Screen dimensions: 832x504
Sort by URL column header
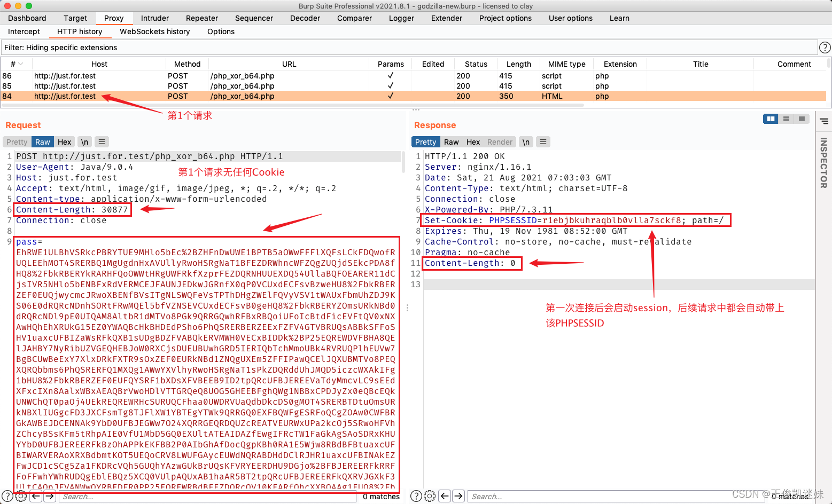289,64
